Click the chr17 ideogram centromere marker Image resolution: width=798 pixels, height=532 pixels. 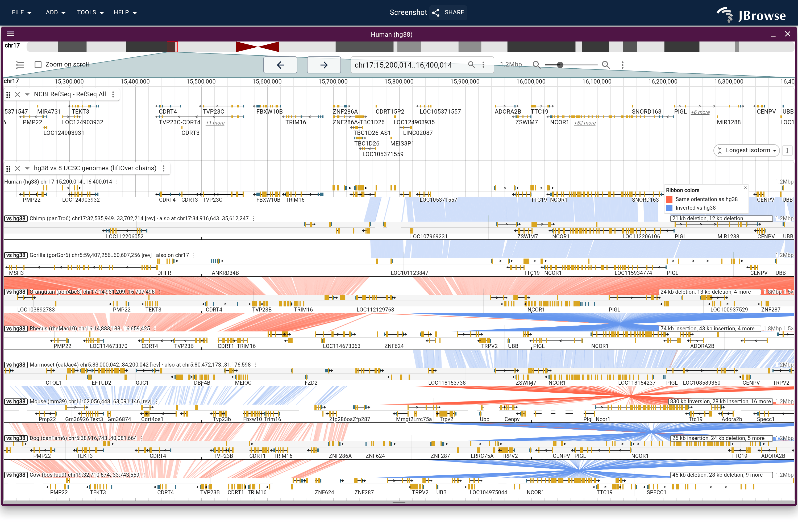[x=257, y=47]
